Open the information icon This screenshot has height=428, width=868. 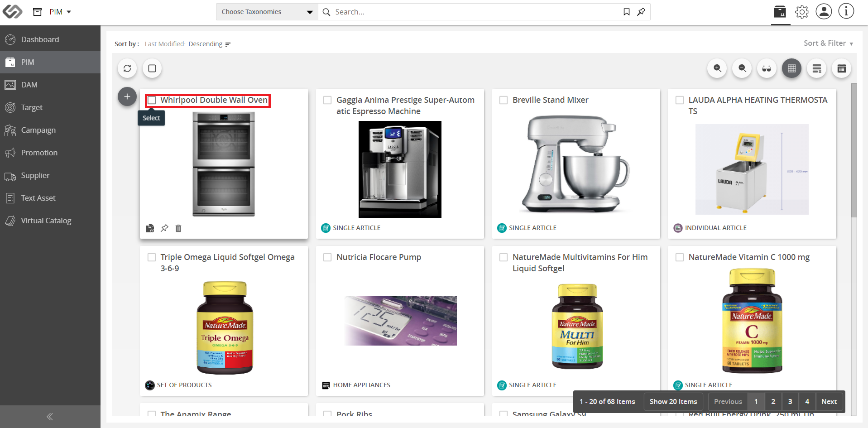pyautogui.click(x=846, y=11)
